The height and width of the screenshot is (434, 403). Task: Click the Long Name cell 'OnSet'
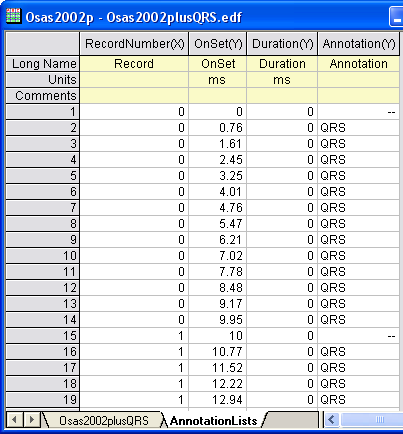pyautogui.click(x=218, y=64)
